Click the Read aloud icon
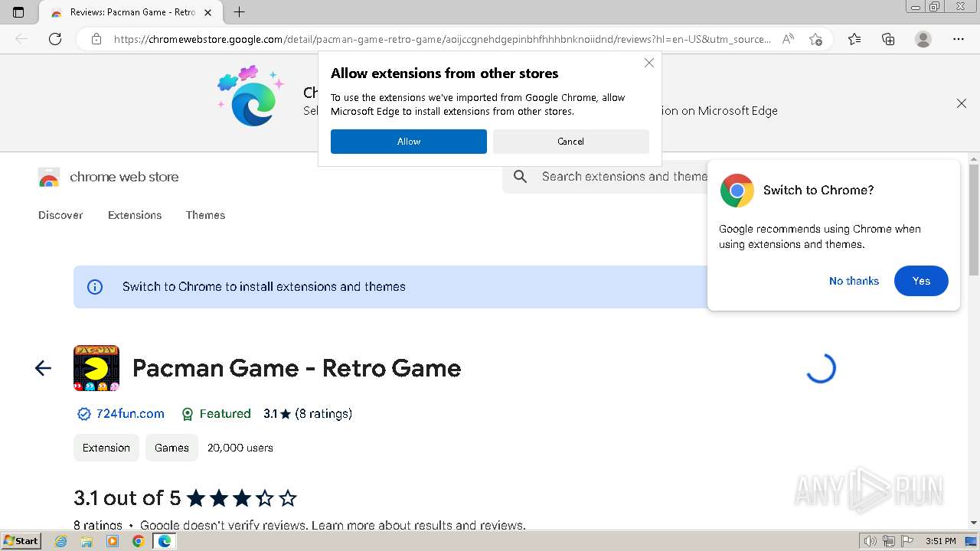Screen dimensions: 980x551 (x=788, y=39)
